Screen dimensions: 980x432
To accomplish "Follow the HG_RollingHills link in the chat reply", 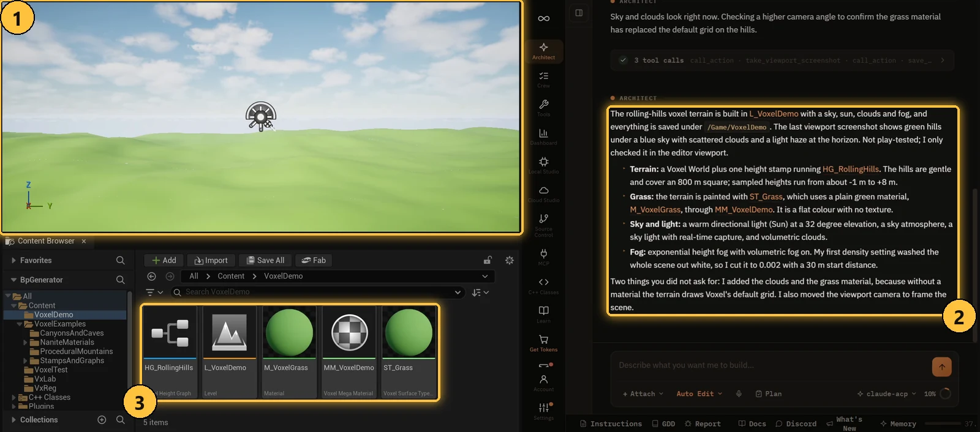I will (850, 169).
